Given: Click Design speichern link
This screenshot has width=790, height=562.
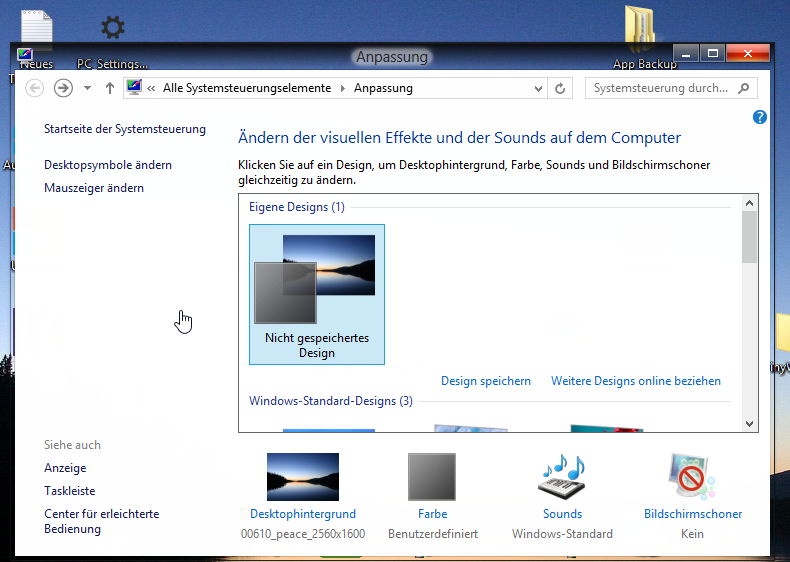Looking at the screenshot, I should pyautogui.click(x=486, y=381).
